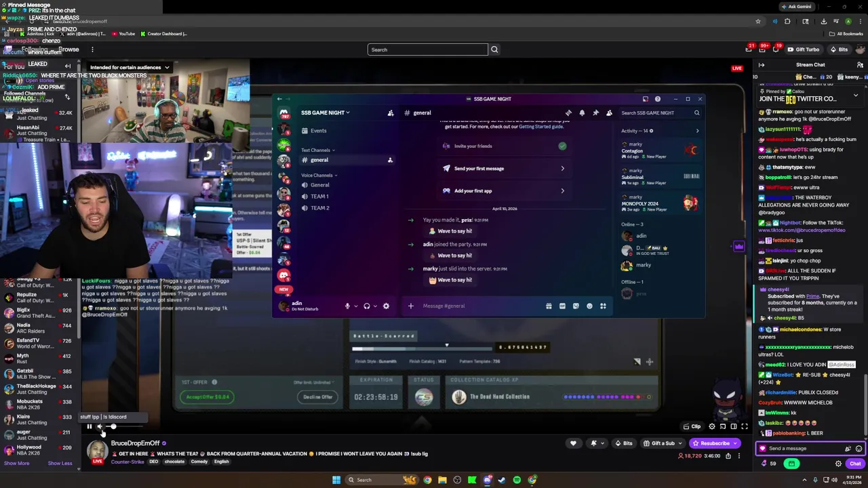Collapse Discord Text Channels category
The height and width of the screenshot is (488, 868).
point(317,150)
